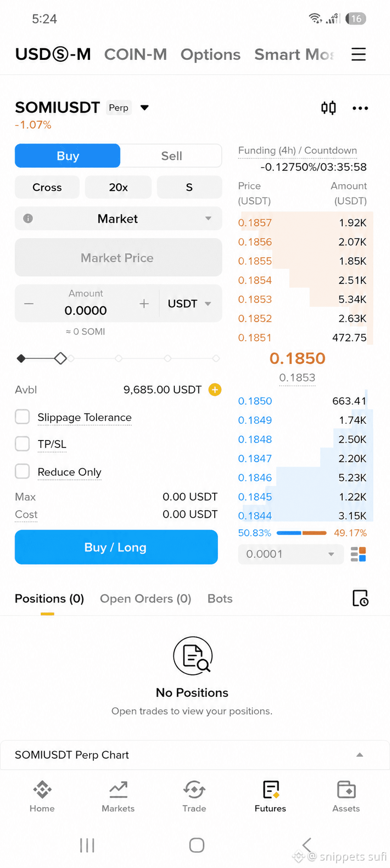Image resolution: width=390 pixels, height=868 pixels.
Task: Open the Assets wallet icon
Action: coord(346,790)
